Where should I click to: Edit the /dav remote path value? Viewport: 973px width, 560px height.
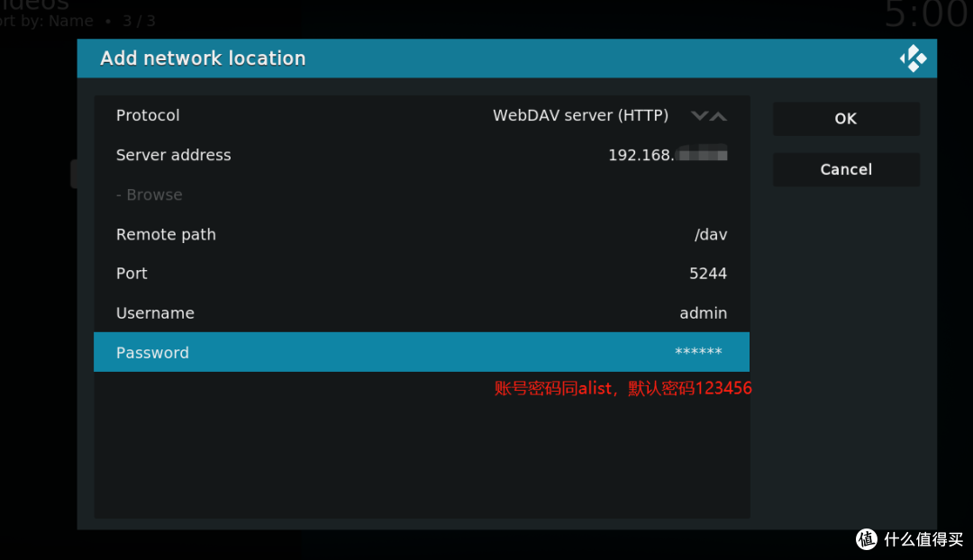pos(710,234)
